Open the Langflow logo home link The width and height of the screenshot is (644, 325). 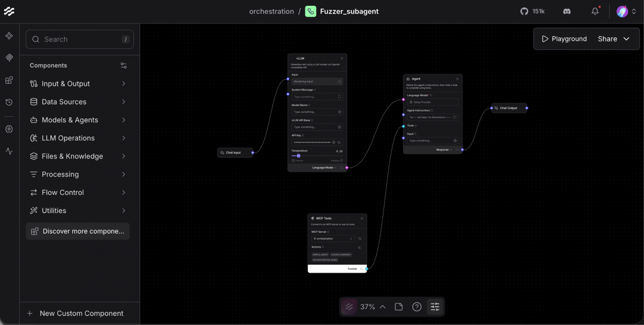(9, 12)
